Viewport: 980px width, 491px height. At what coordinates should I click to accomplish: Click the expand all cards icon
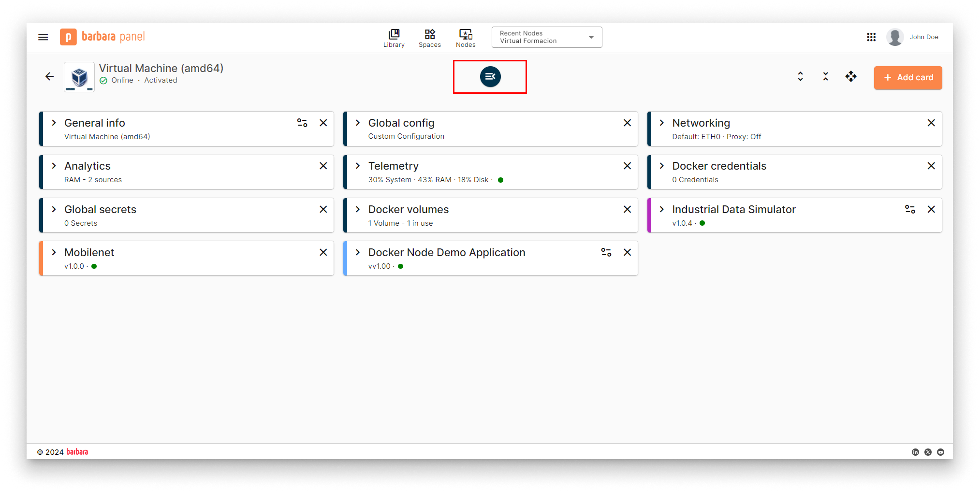[x=800, y=76]
